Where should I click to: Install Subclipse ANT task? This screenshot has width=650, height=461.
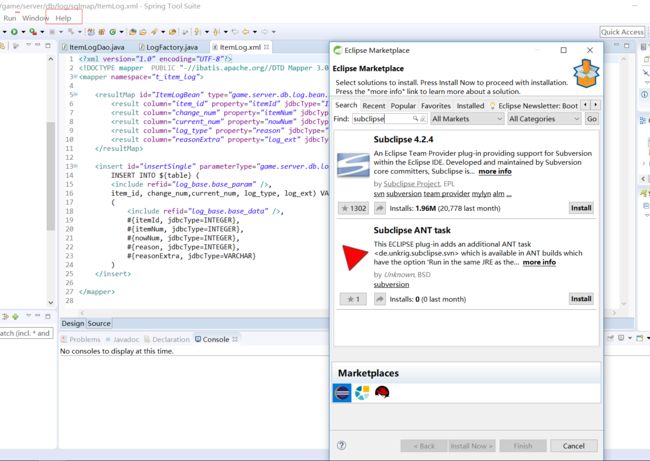click(x=581, y=299)
